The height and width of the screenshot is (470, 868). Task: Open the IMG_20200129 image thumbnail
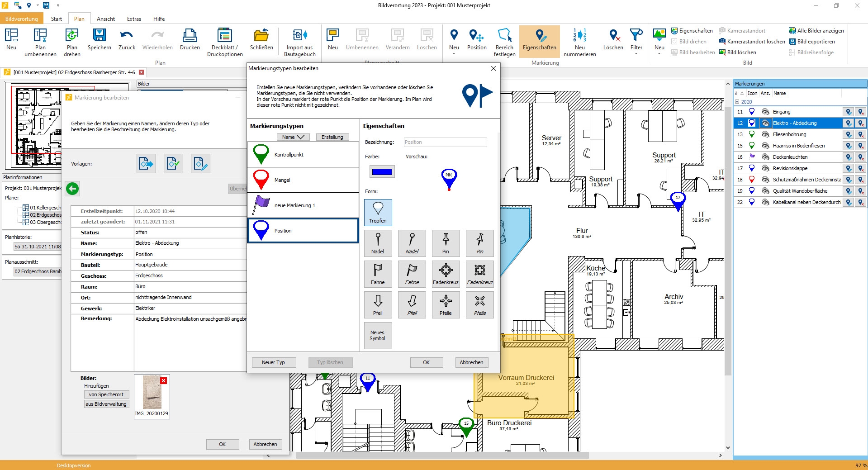click(x=152, y=392)
